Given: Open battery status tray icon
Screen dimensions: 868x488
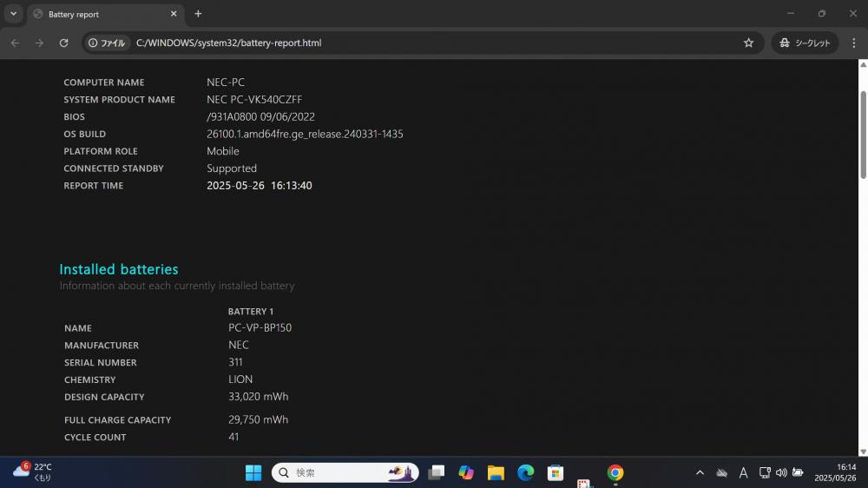Looking at the screenshot, I should [798, 472].
